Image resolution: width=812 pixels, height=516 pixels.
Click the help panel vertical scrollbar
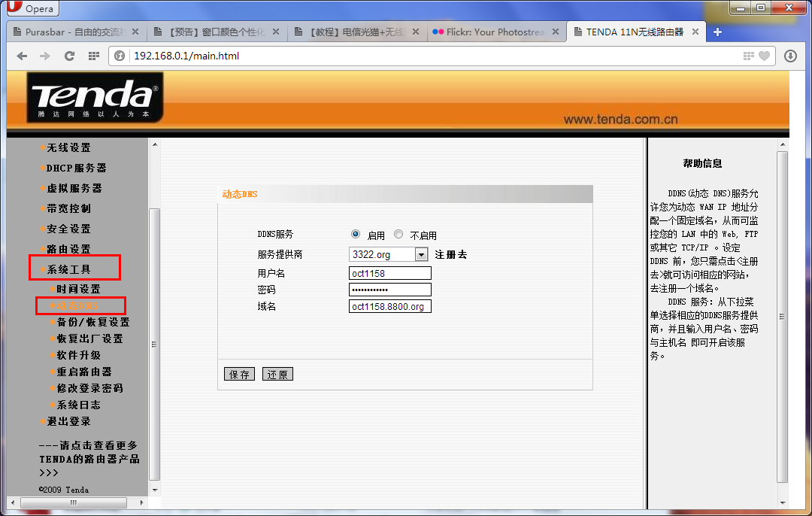coord(782,316)
